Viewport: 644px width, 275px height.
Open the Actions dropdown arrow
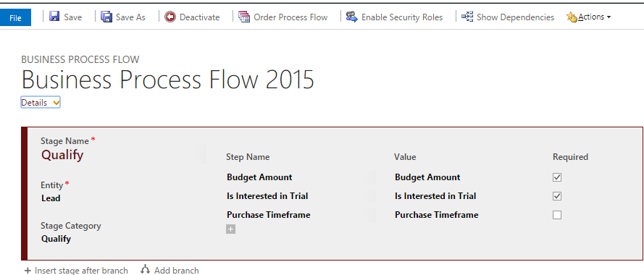[x=609, y=17]
